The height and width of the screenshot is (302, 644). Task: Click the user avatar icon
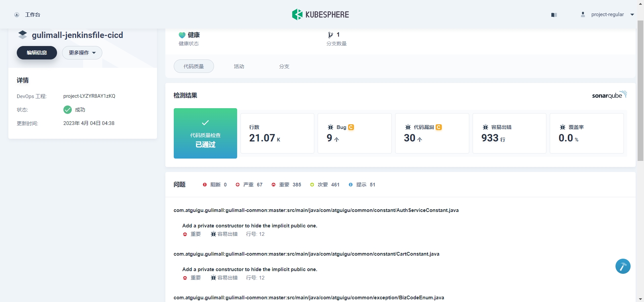point(583,14)
